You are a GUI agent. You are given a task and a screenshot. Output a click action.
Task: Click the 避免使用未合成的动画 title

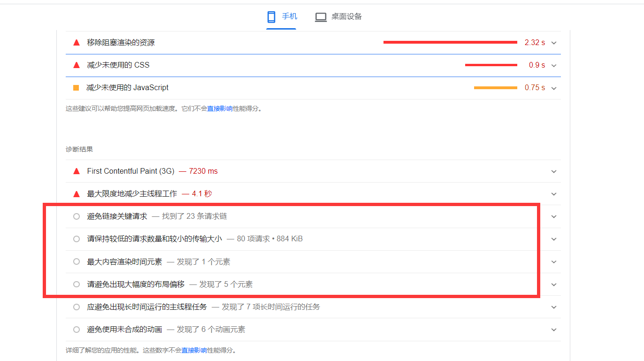[x=124, y=330]
